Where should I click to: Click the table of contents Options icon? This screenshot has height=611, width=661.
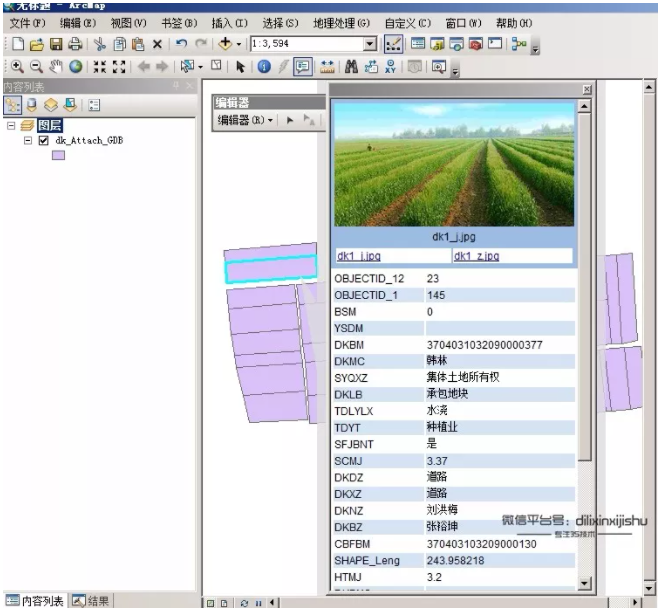[x=94, y=105]
